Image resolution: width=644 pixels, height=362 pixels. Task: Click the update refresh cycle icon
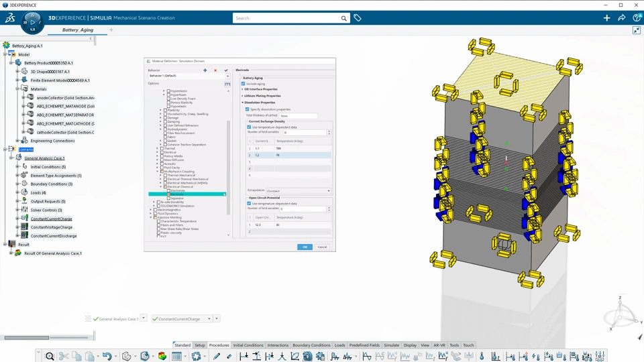coord(196,356)
